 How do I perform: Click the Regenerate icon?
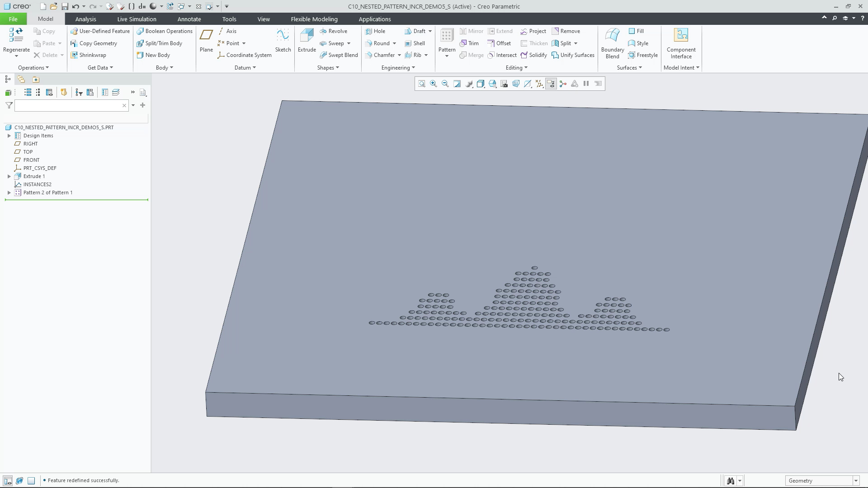pos(16,35)
